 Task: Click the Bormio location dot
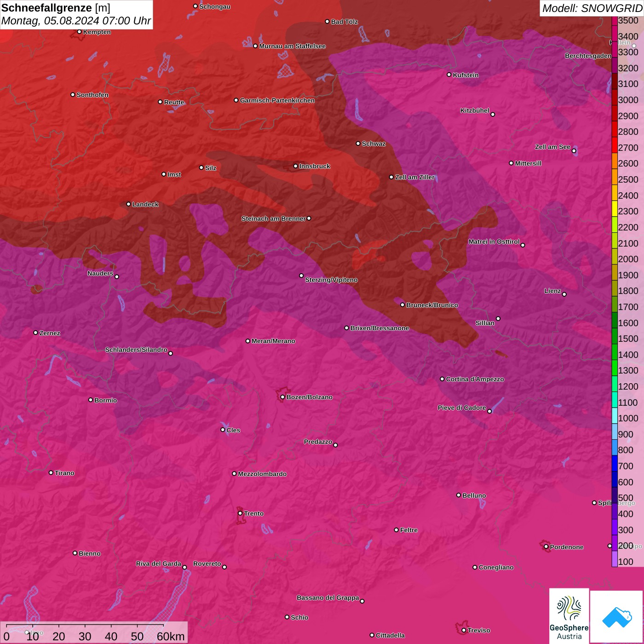pos(91,400)
